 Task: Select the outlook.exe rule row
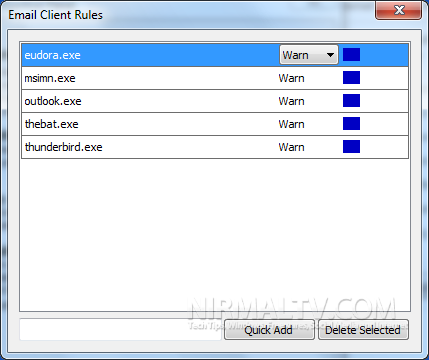(215, 101)
